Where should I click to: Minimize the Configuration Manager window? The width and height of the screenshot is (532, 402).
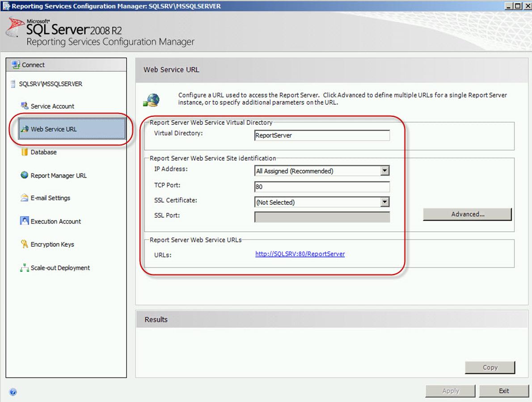pyautogui.click(x=508, y=6)
